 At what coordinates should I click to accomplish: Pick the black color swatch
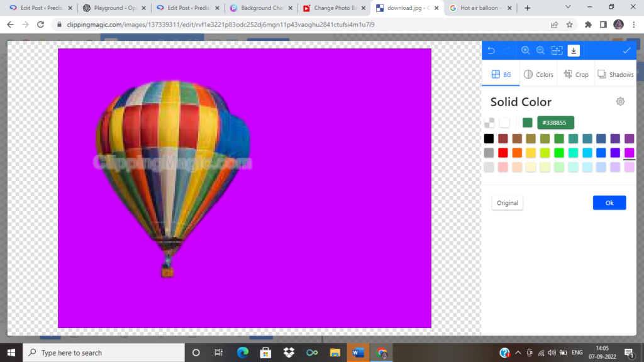(489, 139)
